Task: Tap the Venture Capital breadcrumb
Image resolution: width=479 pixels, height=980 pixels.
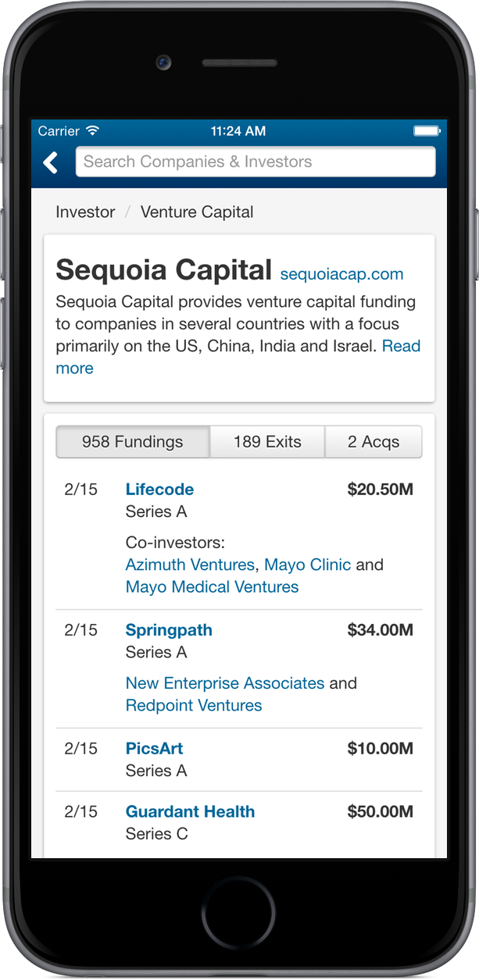Action: click(x=197, y=212)
